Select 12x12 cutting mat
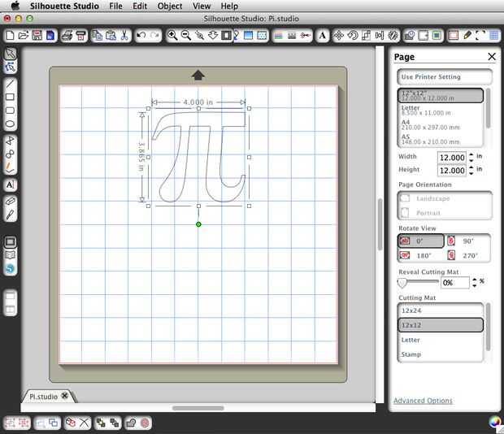504x434 pixels. click(440, 325)
